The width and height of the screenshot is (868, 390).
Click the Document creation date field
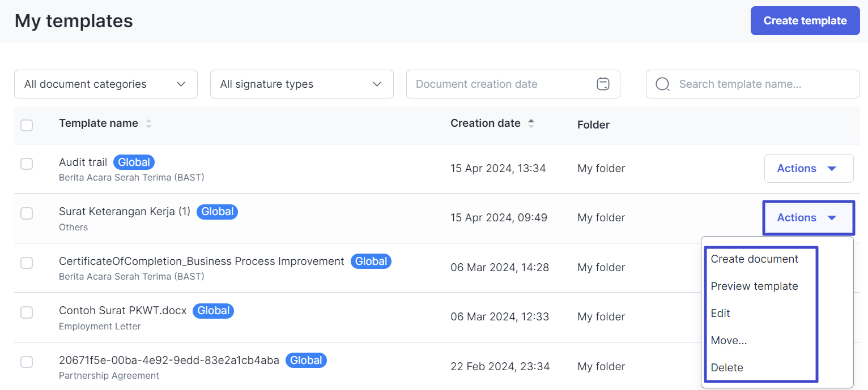(513, 84)
